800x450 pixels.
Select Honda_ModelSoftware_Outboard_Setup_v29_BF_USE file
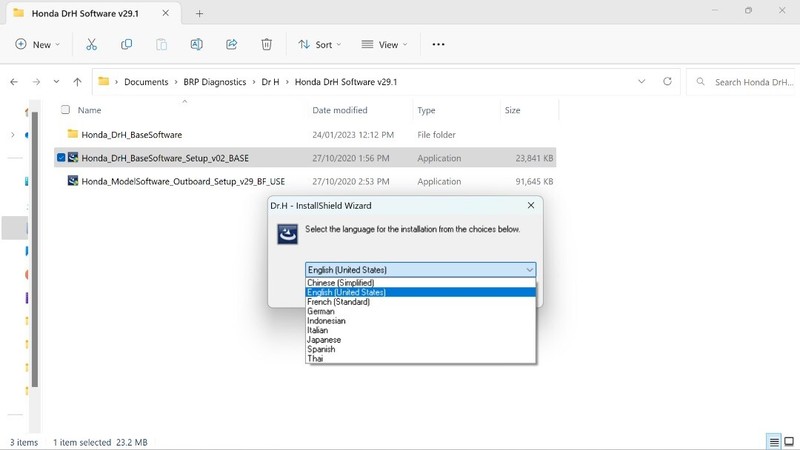[183, 181]
